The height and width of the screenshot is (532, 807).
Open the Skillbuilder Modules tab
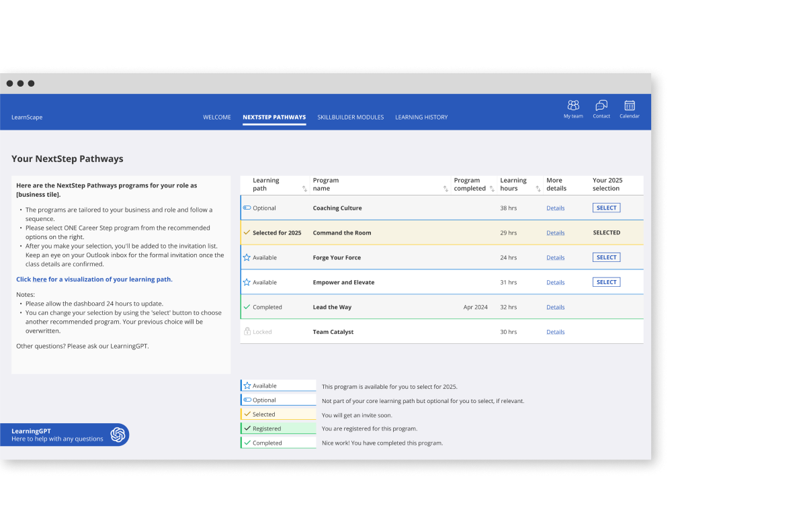click(351, 117)
